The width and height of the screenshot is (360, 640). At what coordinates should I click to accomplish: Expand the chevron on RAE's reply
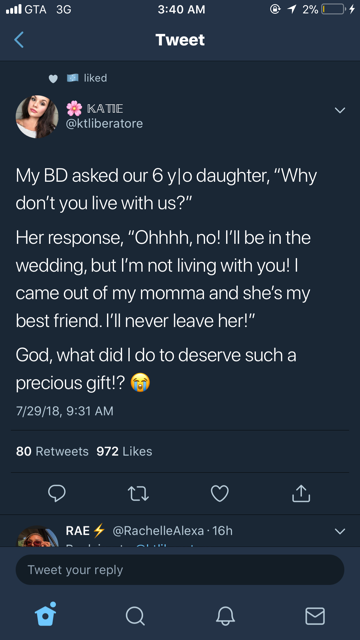340,531
